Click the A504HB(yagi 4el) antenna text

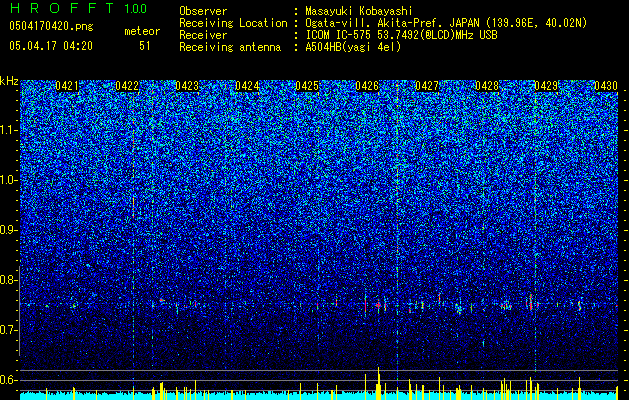pyautogui.click(x=353, y=47)
